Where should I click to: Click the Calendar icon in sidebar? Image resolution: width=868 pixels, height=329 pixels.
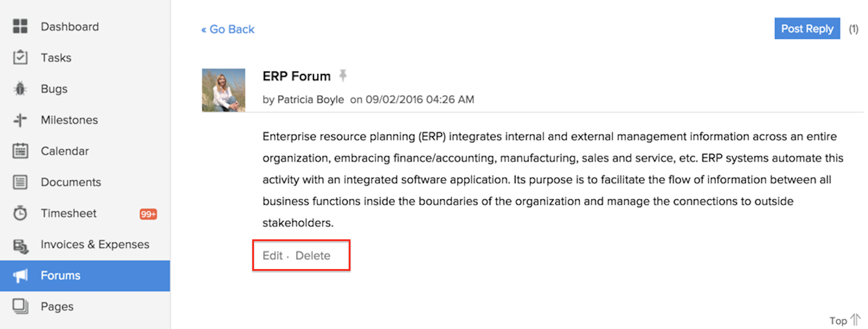pyautogui.click(x=20, y=151)
